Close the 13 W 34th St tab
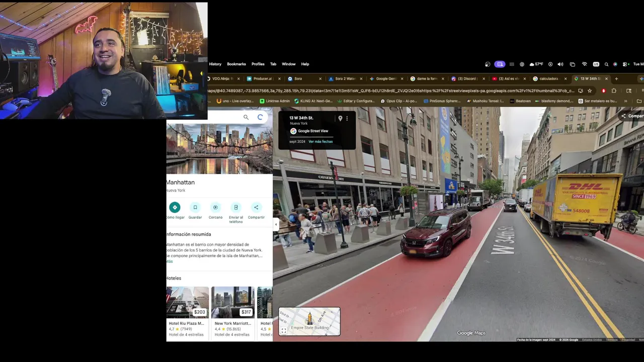The height and width of the screenshot is (362, 644). coord(606,78)
